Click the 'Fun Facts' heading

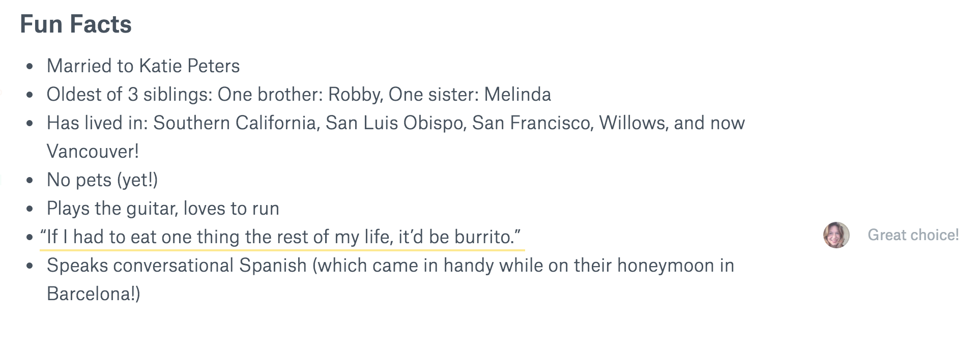[76, 24]
